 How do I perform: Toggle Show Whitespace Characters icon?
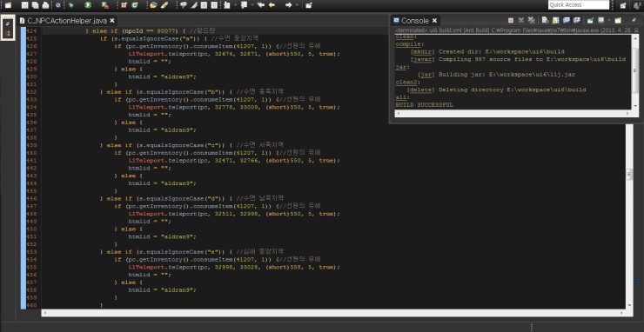[x=214, y=5]
